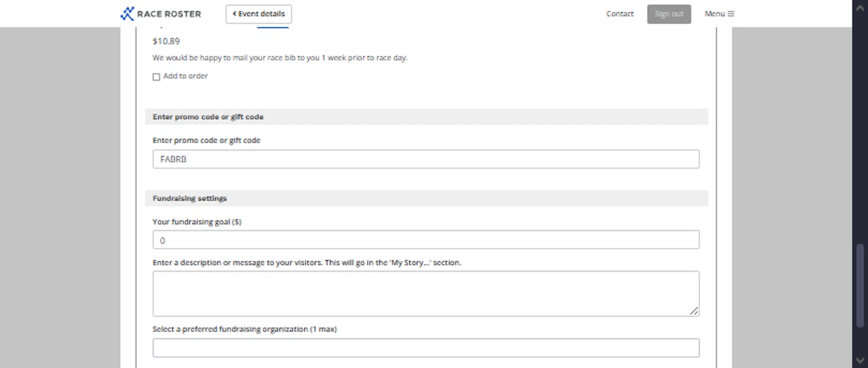
Task: Expand the Menu text in the header
Action: click(x=715, y=14)
